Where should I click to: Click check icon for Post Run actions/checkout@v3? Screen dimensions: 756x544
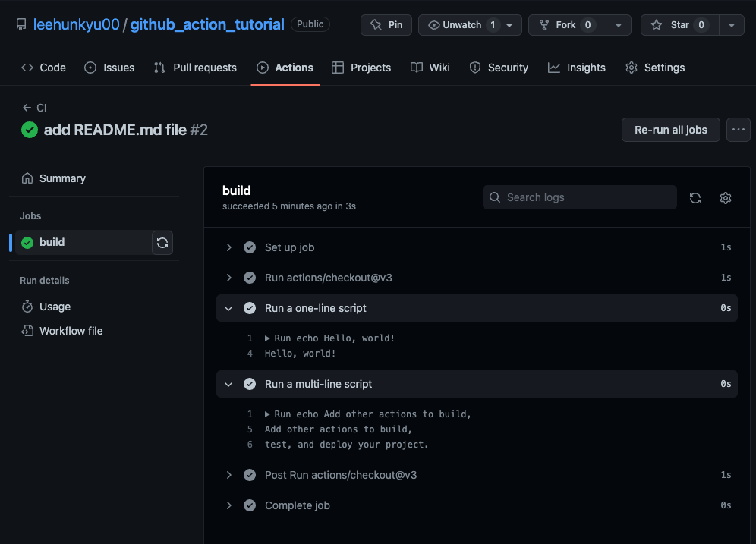[250, 475]
